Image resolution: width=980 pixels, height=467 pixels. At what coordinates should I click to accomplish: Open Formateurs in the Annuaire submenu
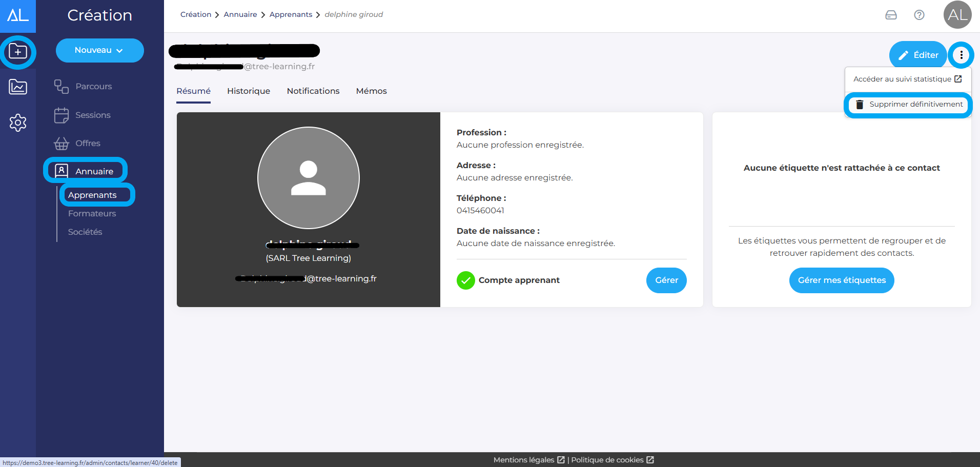pyautogui.click(x=92, y=214)
